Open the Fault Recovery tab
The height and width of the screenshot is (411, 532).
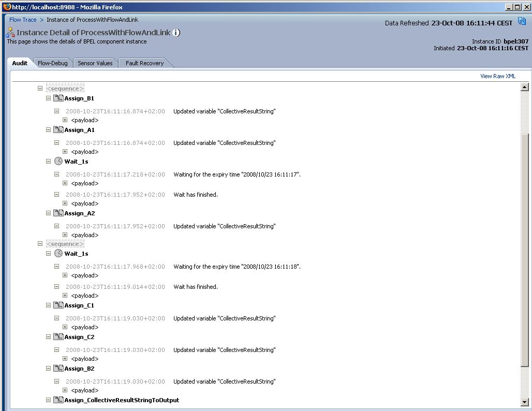click(x=144, y=63)
